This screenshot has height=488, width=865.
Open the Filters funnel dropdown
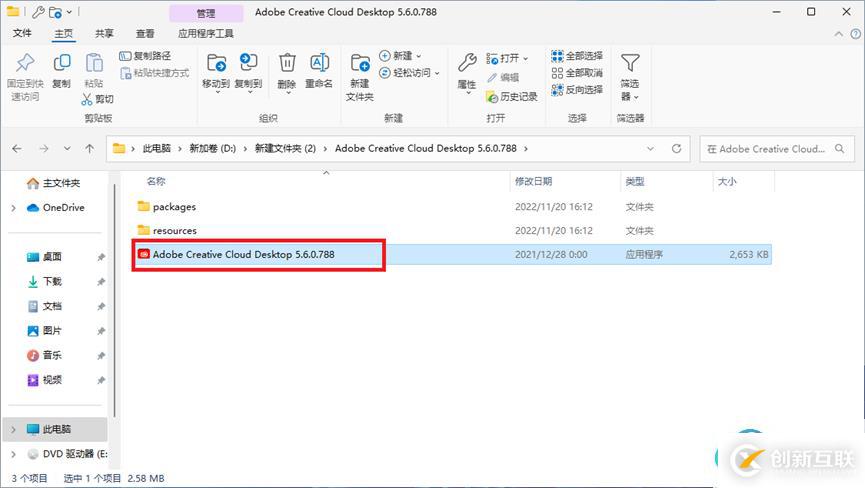(x=630, y=77)
